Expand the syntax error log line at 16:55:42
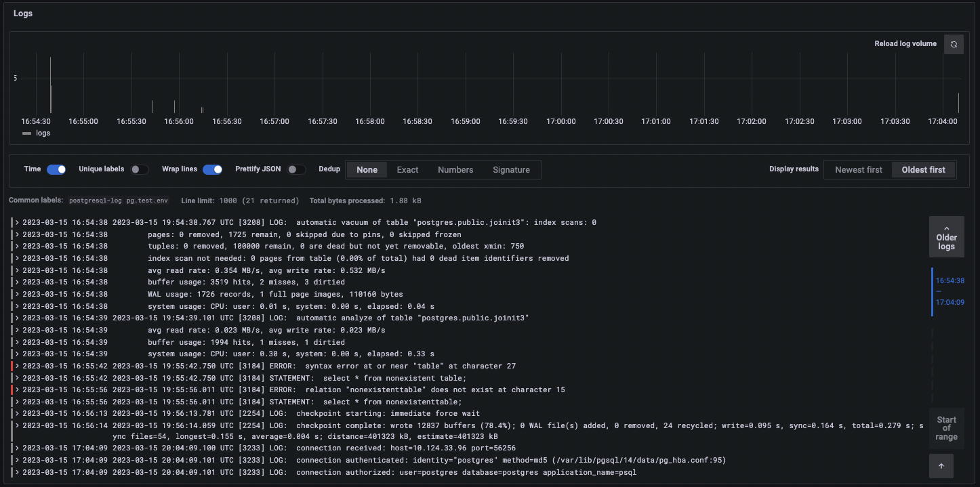This screenshot has height=487, width=980. [18, 366]
